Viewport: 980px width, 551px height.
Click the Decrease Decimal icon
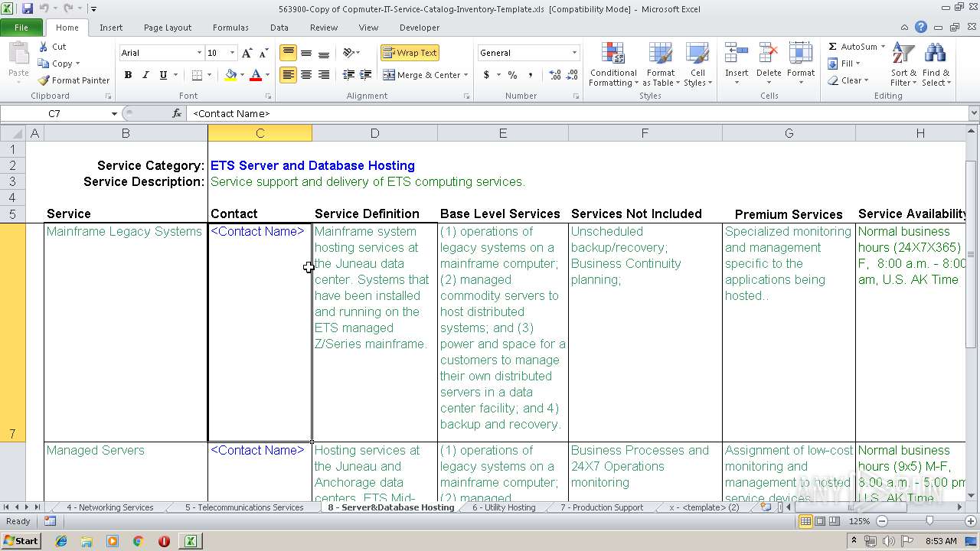573,75
